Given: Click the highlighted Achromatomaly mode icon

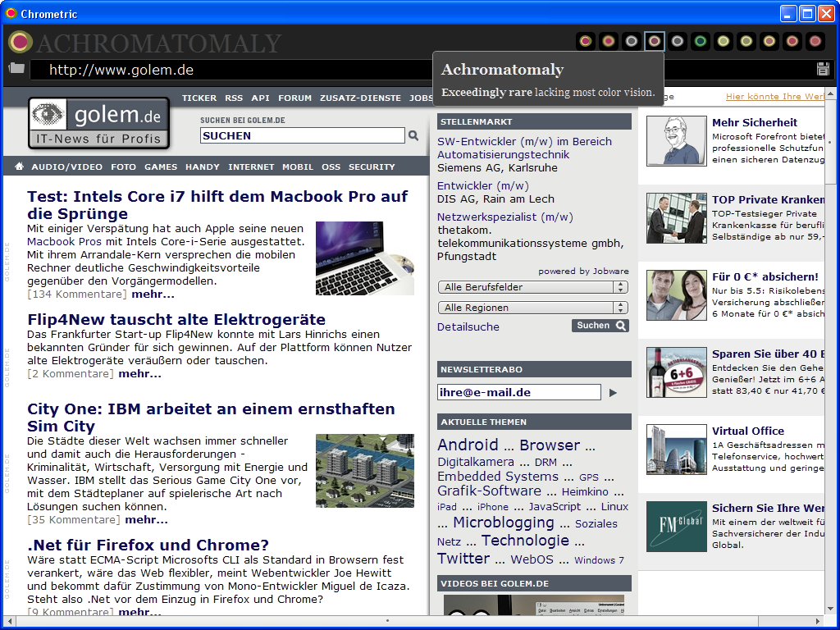Looking at the screenshot, I should pyautogui.click(x=654, y=41).
